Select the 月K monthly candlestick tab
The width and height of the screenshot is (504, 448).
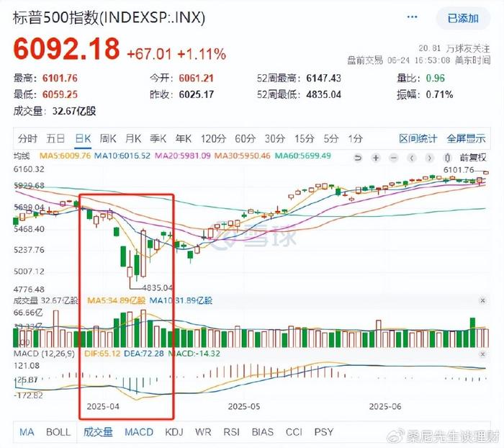click(133, 138)
